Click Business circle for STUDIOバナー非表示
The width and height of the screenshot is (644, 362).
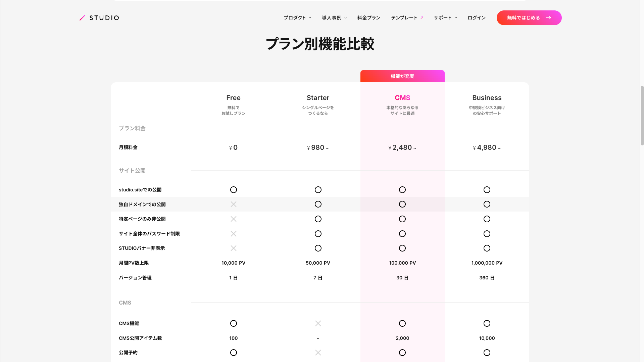coord(487,248)
